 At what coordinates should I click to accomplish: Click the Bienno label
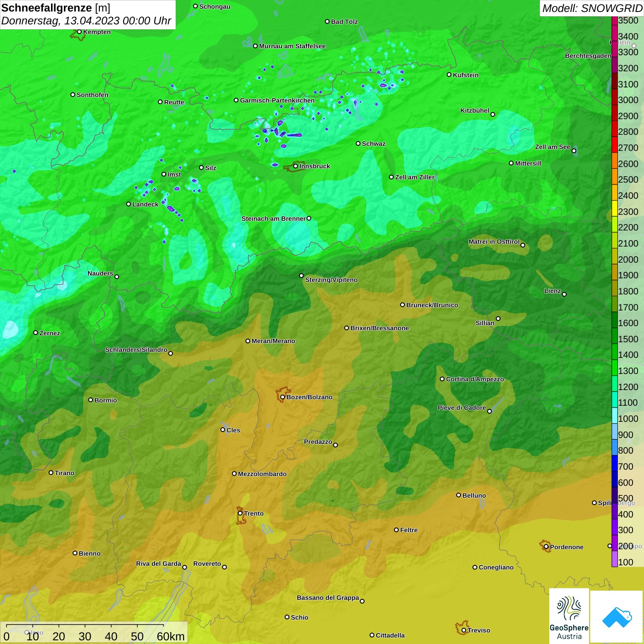[x=90, y=553]
